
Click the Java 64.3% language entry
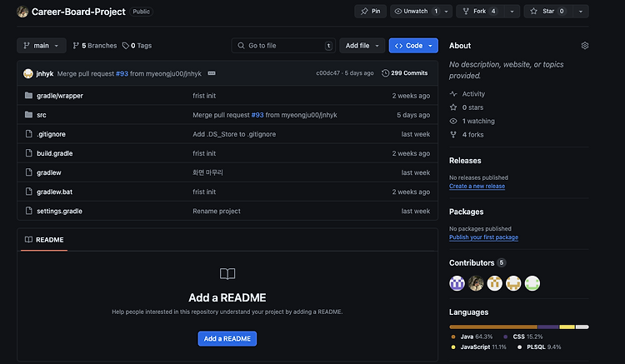coord(472,337)
